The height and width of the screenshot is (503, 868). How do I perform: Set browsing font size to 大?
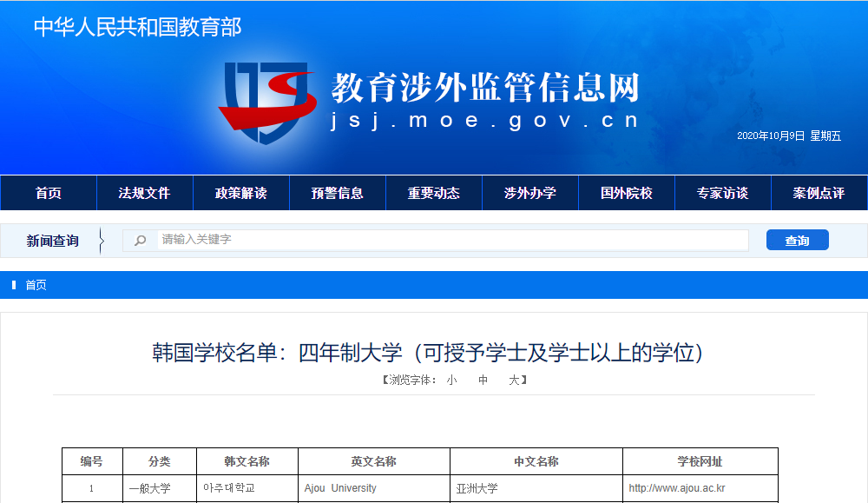(x=514, y=381)
